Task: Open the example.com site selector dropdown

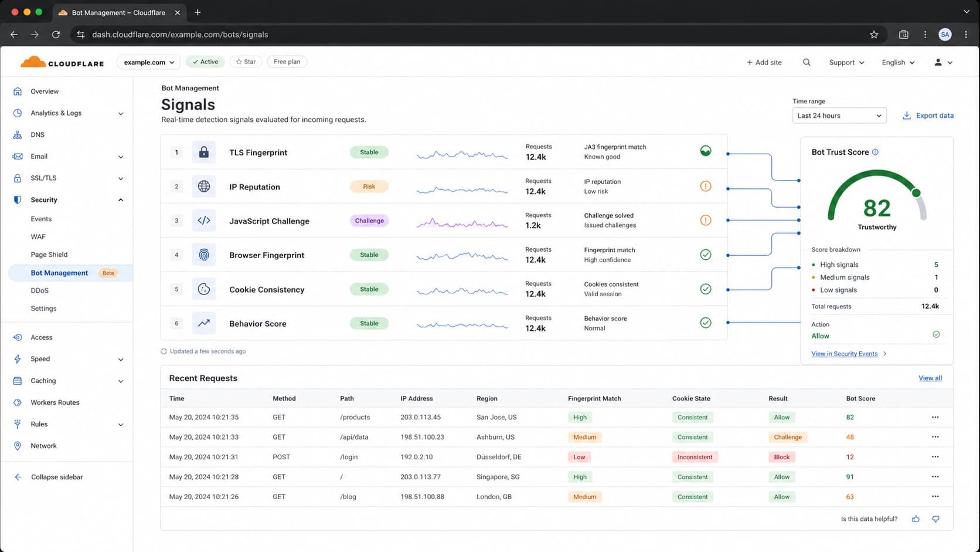Action: (x=149, y=62)
